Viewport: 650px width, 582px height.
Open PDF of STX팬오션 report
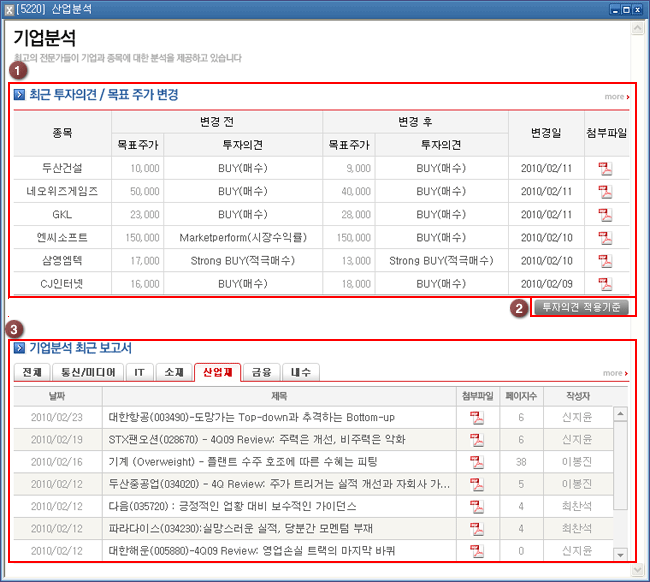(x=477, y=439)
